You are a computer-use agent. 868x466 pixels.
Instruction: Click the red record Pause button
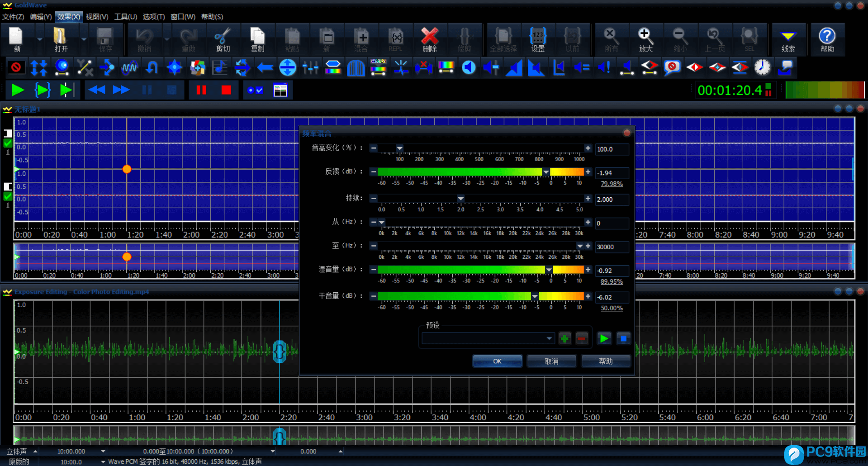pyautogui.click(x=201, y=90)
